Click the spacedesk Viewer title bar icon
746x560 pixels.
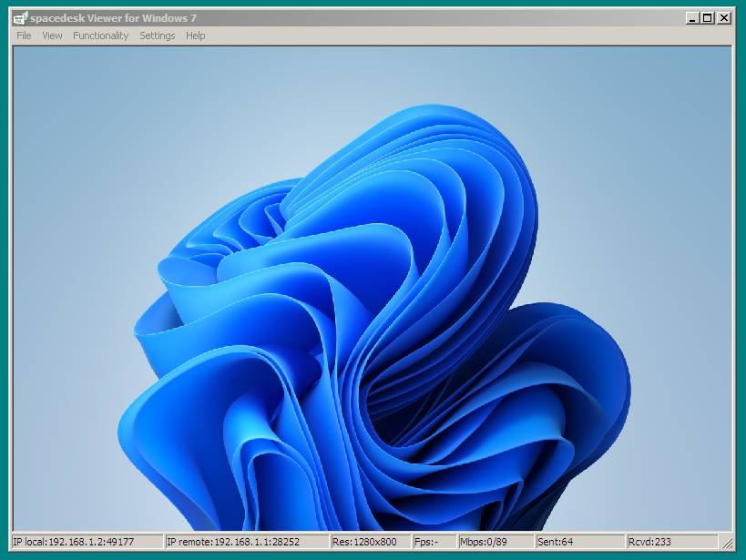20,18
